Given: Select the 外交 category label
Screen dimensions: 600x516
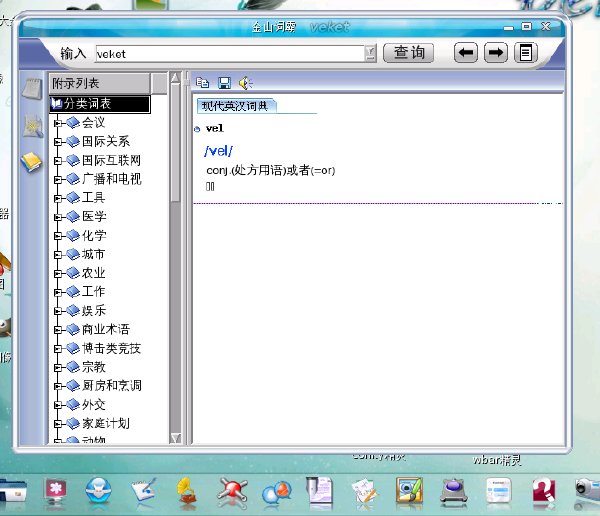Looking at the screenshot, I should click(93, 405).
